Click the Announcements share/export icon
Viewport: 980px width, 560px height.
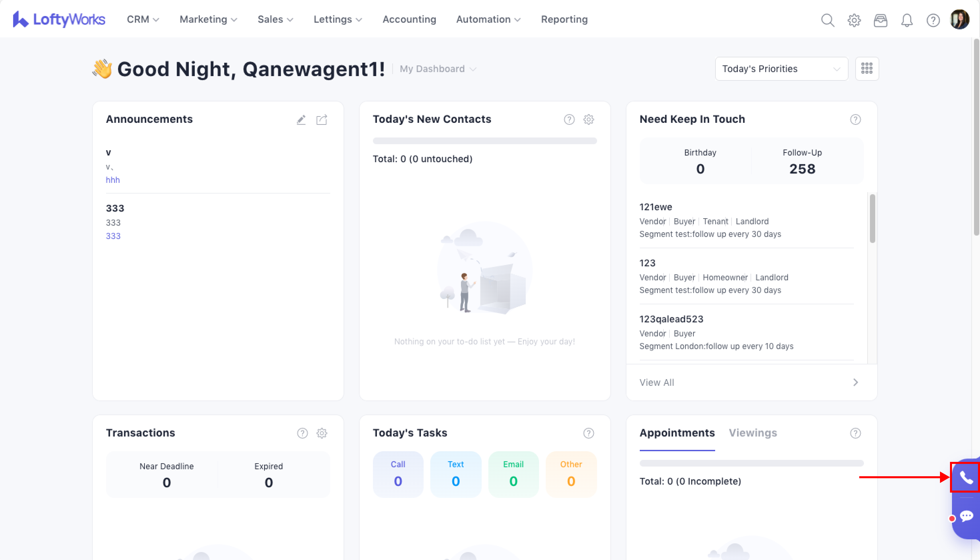click(x=322, y=120)
